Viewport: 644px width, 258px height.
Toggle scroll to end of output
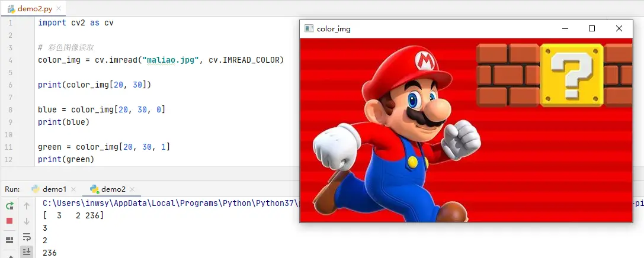[x=27, y=251]
